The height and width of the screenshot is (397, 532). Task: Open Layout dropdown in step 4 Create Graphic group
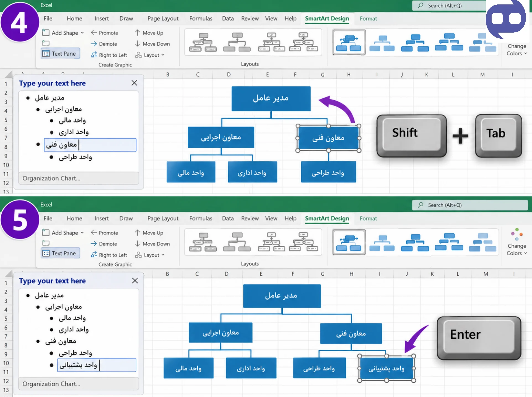pyautogui.click(x=150, y=55)
